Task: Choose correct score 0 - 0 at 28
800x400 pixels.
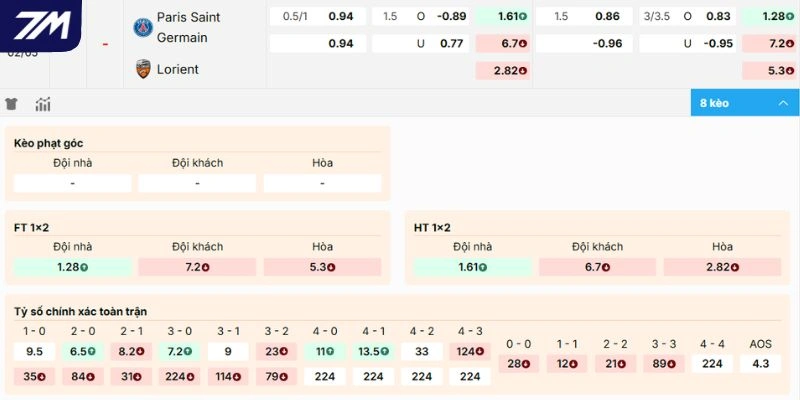Action: [519, 364]
